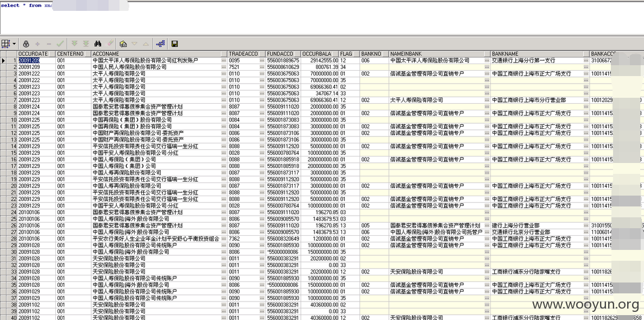The height and width of the screenshot is (320, 644).
Task: Click the ellipsis button of BANKNAME in row 26
Action: click(586, 225)
